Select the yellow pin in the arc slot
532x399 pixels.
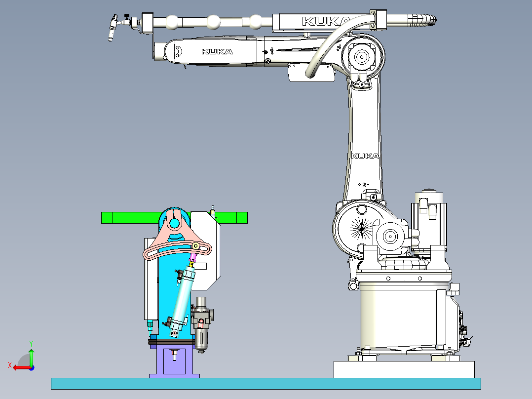coord(195,245)
